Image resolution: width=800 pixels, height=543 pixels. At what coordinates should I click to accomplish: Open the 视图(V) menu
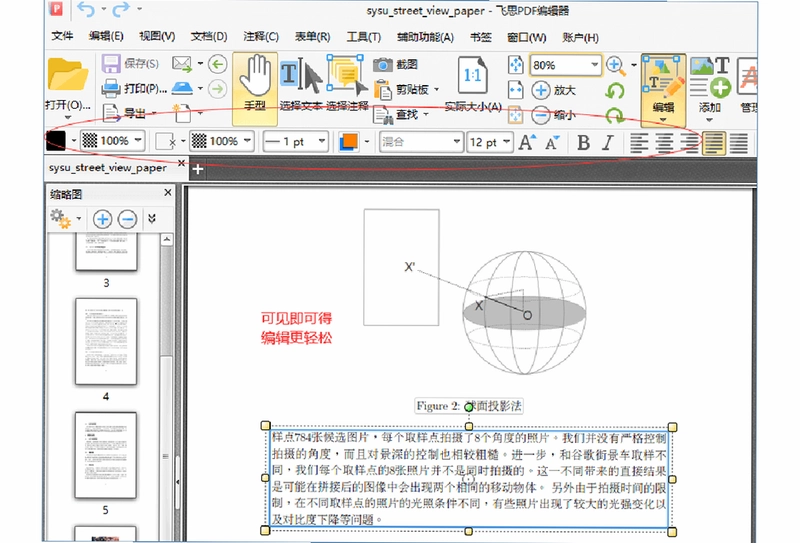(x=157, y=36)
